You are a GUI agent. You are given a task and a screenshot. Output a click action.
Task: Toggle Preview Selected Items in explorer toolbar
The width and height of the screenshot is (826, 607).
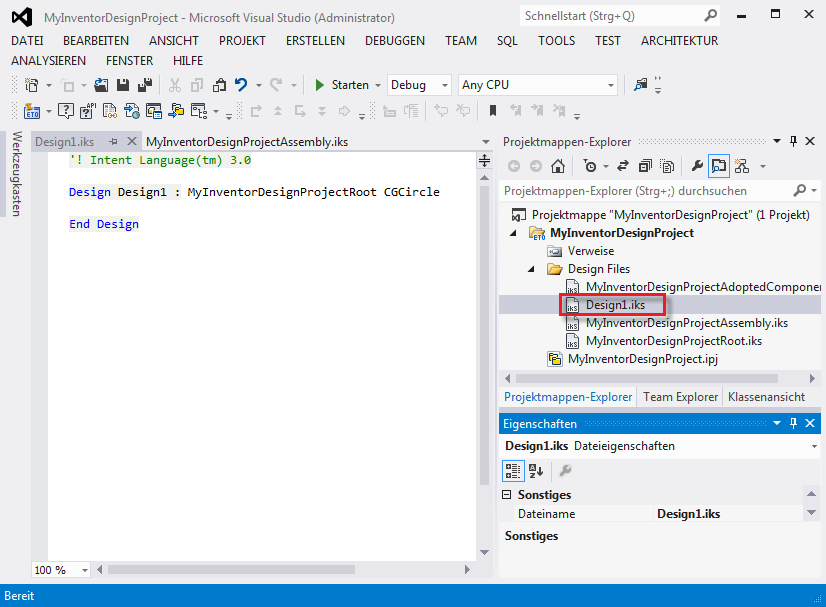click(719, 167)
